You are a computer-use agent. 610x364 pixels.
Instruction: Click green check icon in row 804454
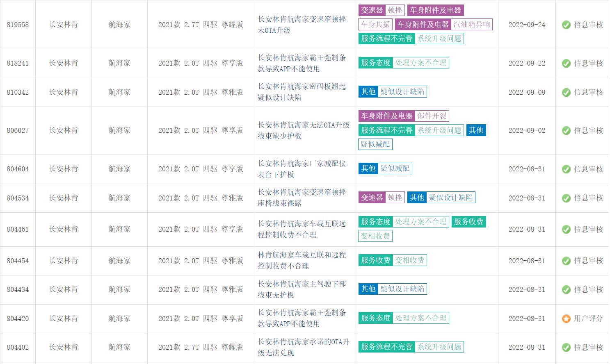(566, 261)
